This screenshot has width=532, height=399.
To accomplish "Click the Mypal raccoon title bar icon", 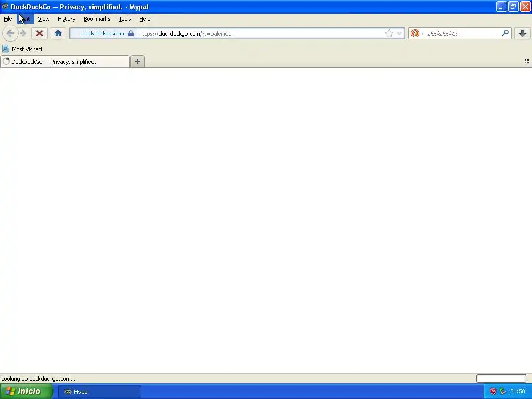I will [5, 6].
